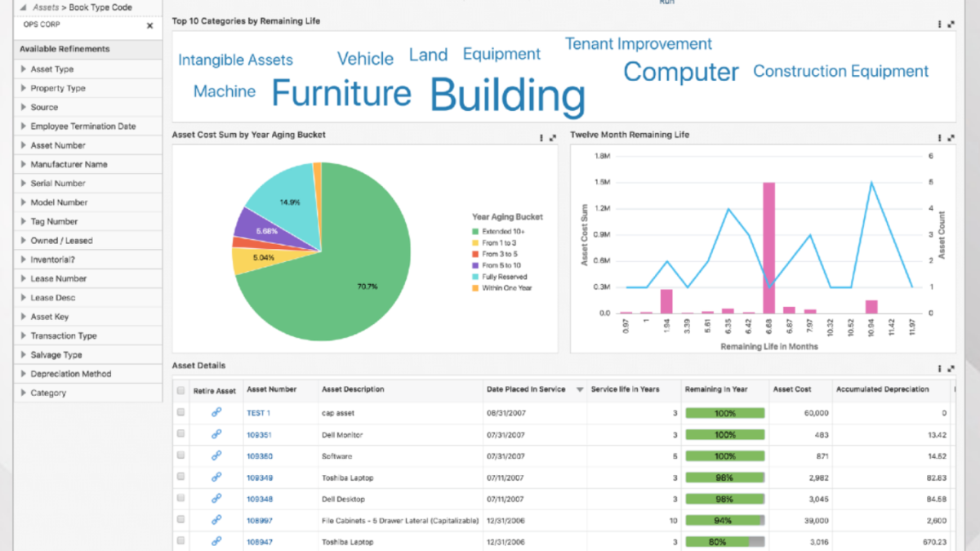Open options menu for Top 10 Categories panel
Screen dimensions: 980x551
[939, 24]
